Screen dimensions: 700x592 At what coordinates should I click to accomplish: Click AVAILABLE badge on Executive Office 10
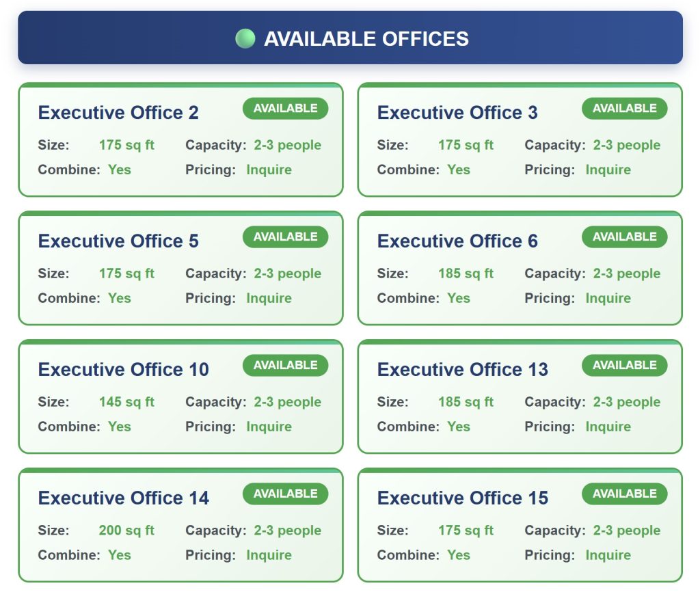coord(285,366)
